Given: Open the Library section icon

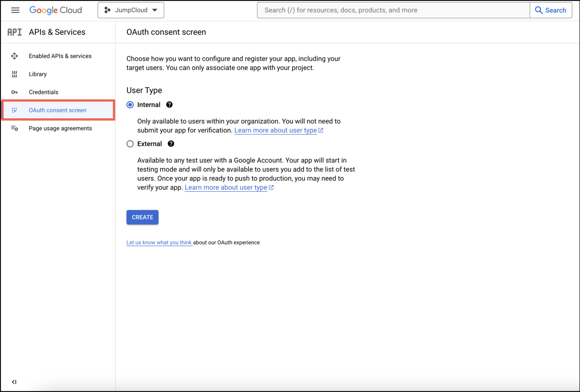Looking at the screenshot, I should pyautogui.click(x=14, y=74).
